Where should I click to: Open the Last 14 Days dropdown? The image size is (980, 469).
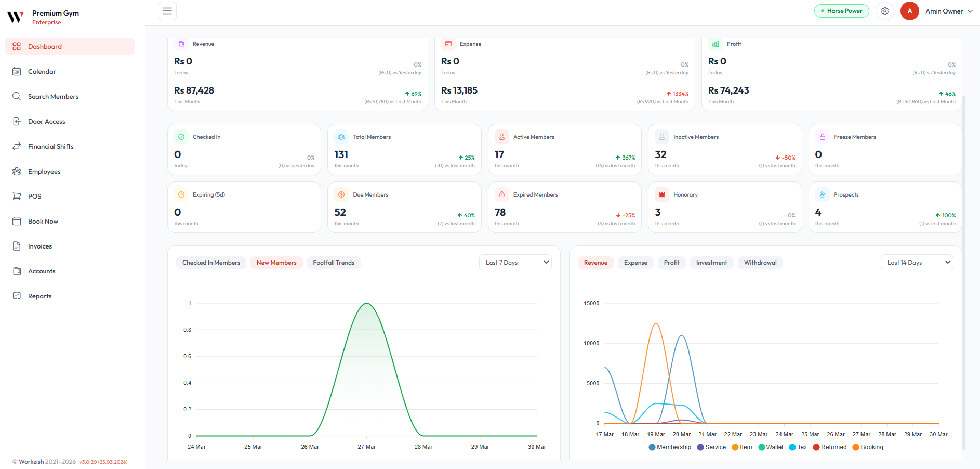click(917, 263)
